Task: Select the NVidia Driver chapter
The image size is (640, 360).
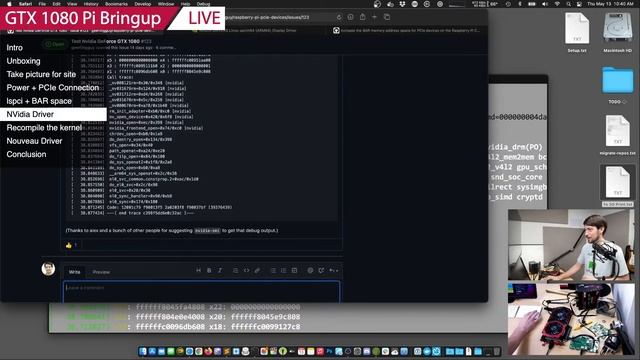Action: tap(53, 114)
